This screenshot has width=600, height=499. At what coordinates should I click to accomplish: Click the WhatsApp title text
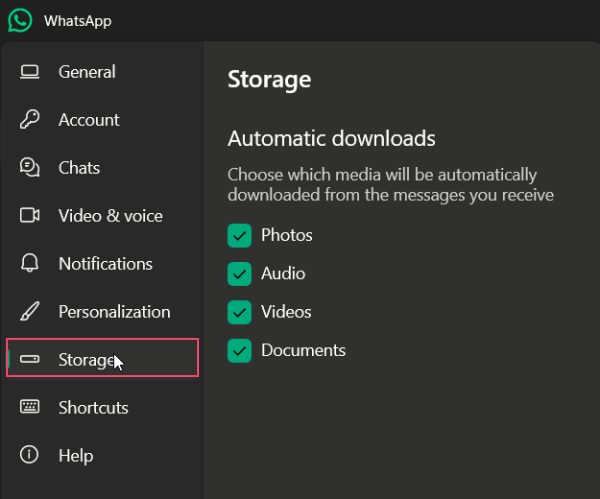pyautogui.click(x=78, y=21)
